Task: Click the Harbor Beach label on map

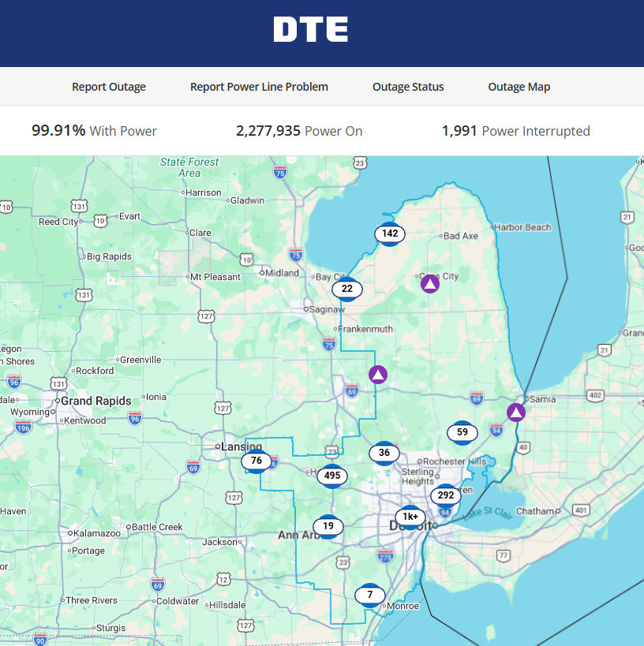Action: (522, 227)
